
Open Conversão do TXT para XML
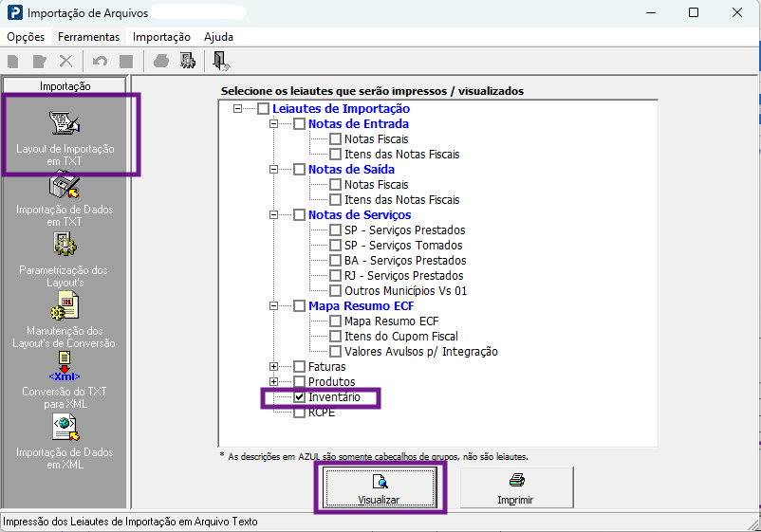(65, 380)
